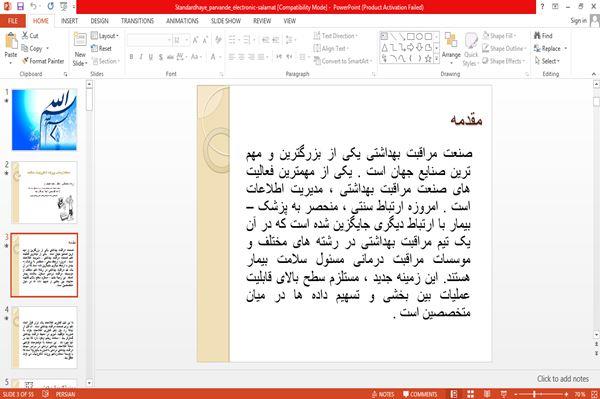The height and width of the screenshot is (399, 600).
Task: Click the Find binoculars icon
Action: pos(538,36)
